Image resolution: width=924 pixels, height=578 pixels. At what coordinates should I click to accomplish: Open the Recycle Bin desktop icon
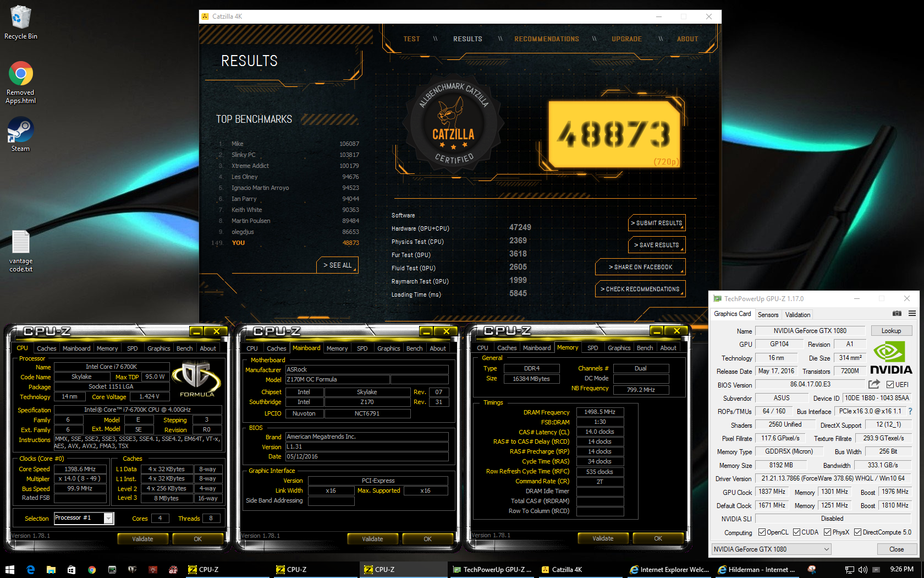click(x=20, y=23)
